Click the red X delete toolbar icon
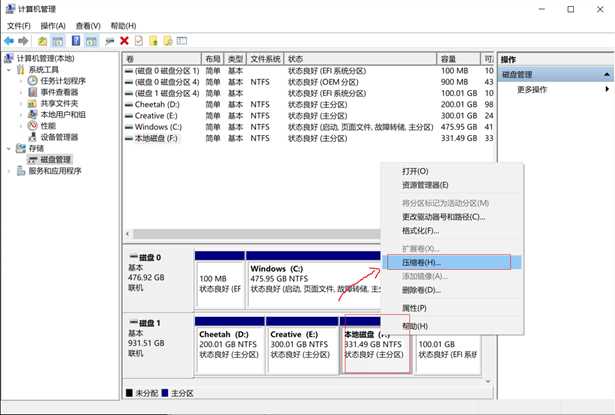 tap(124, 40)
